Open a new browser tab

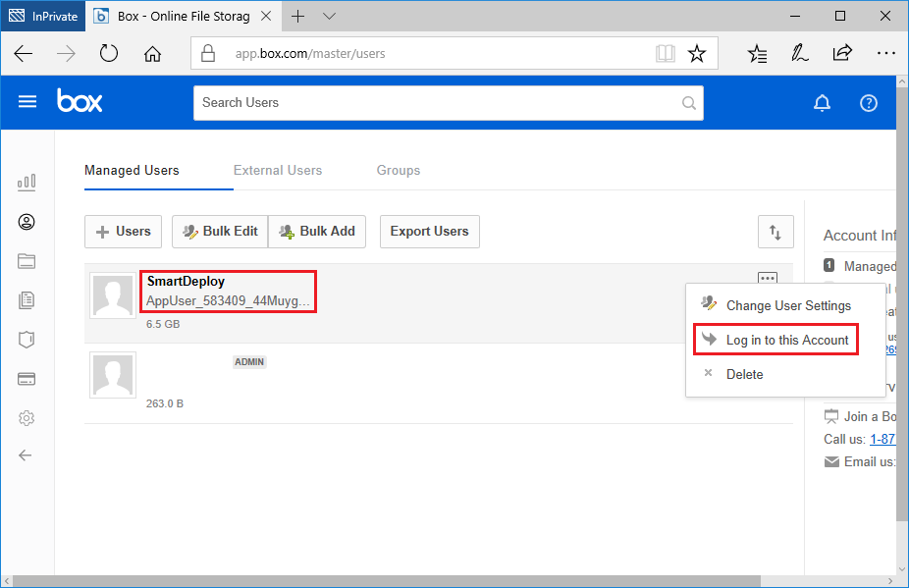point(297,17)
